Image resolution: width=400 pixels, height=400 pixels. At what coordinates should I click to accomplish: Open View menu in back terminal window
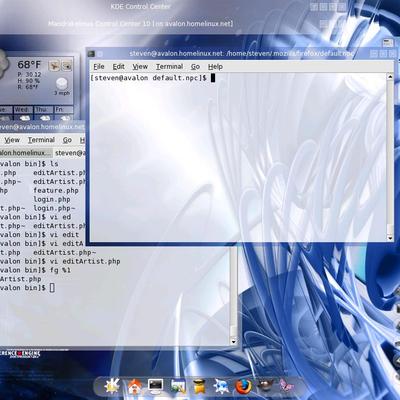coord(12,140)
